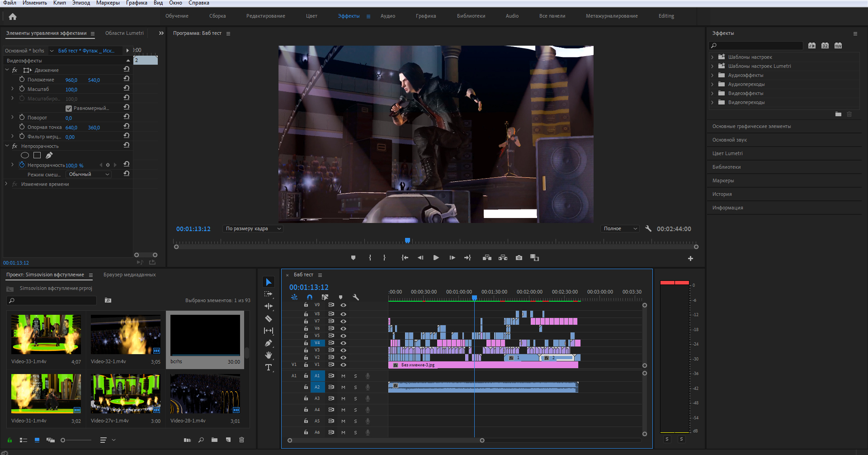
Task: Step back one frame
Action: point(420,258)
